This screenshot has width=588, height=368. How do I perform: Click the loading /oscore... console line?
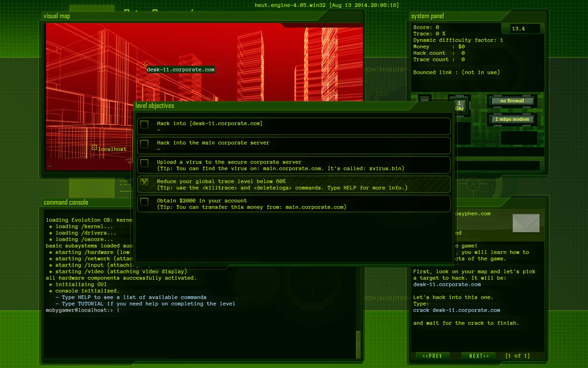click(81, 239)
